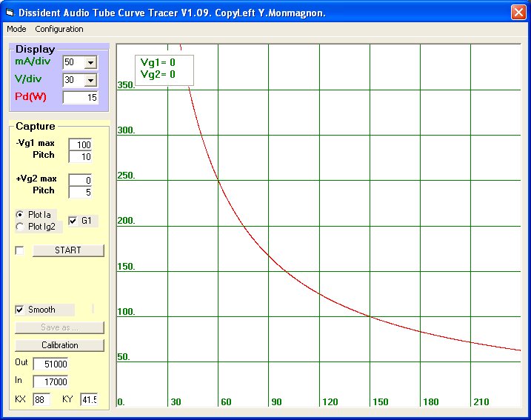
Task: Click the Vg2= 0 legend text
Action: 158,74
